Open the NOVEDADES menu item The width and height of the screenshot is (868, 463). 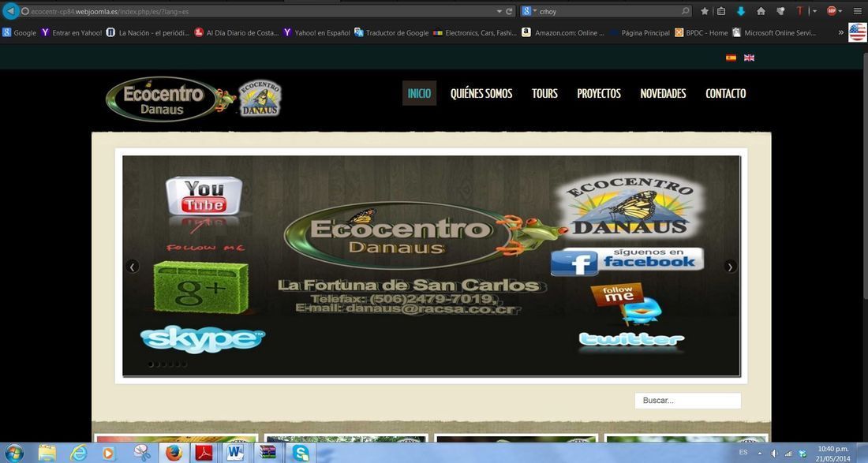pos(663,94)
